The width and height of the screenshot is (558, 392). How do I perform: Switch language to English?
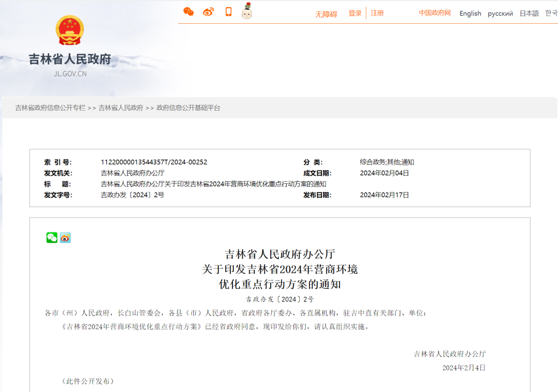click(470, 13)
